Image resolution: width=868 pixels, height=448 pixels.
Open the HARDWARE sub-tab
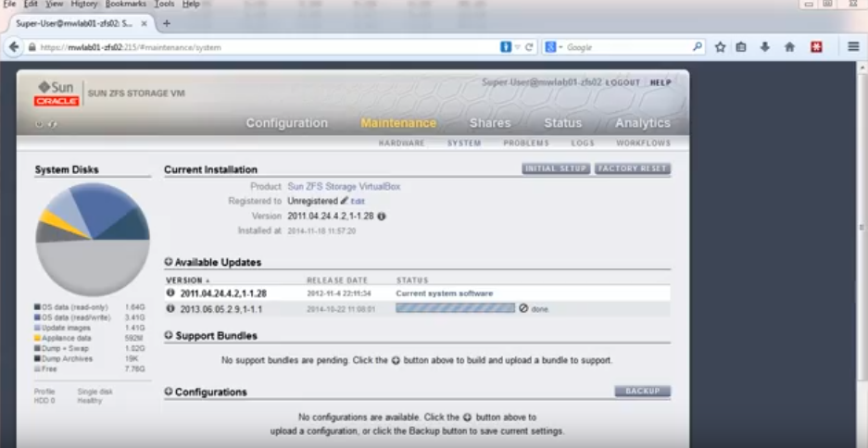[402, 143]
